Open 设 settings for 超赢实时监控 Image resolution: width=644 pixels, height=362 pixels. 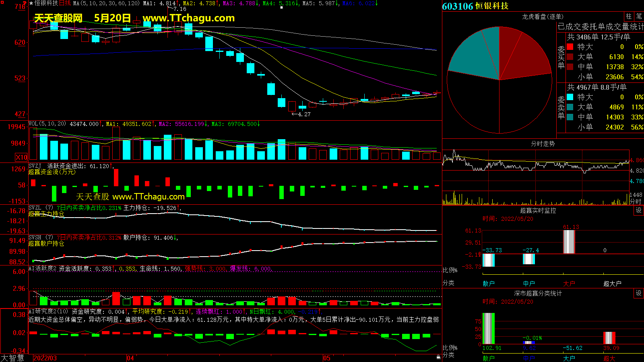638,210
